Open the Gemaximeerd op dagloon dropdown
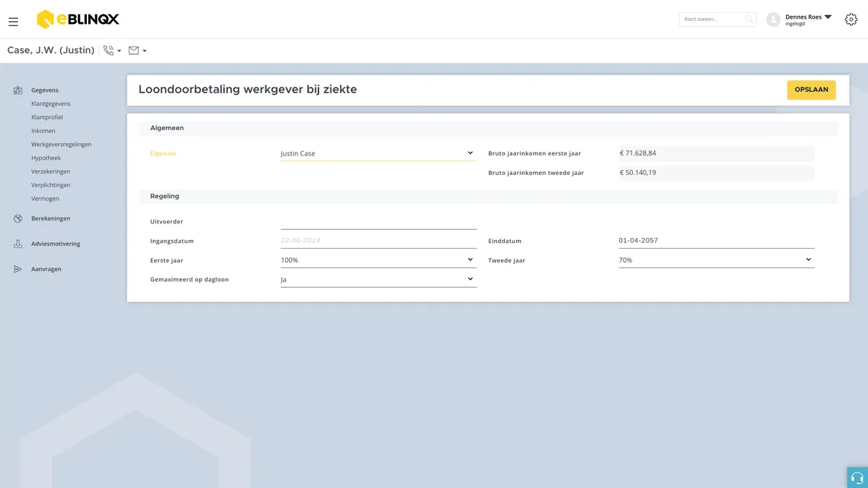Image resolution: width=868 pixels, height=488 pixels. click(378, 279)
